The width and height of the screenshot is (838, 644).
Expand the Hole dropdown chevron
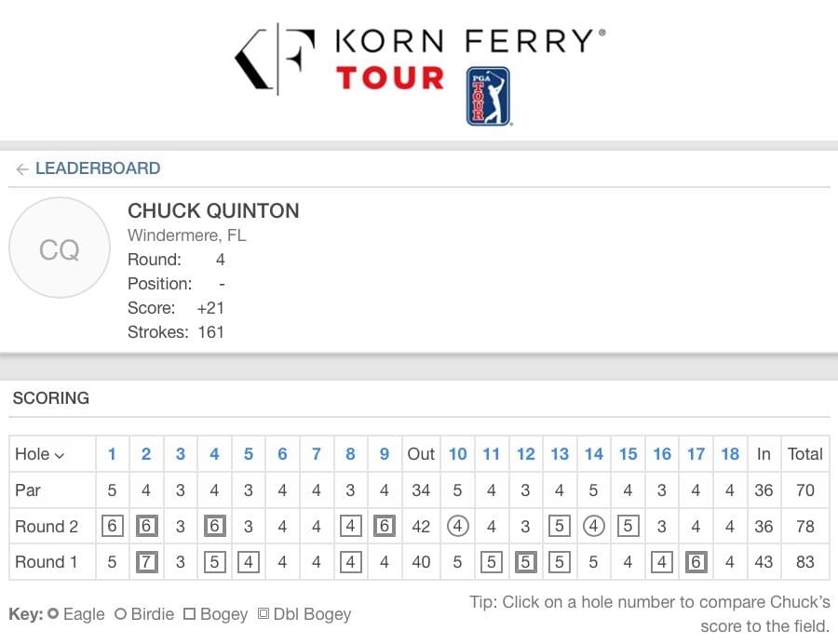tap(60, 455)
